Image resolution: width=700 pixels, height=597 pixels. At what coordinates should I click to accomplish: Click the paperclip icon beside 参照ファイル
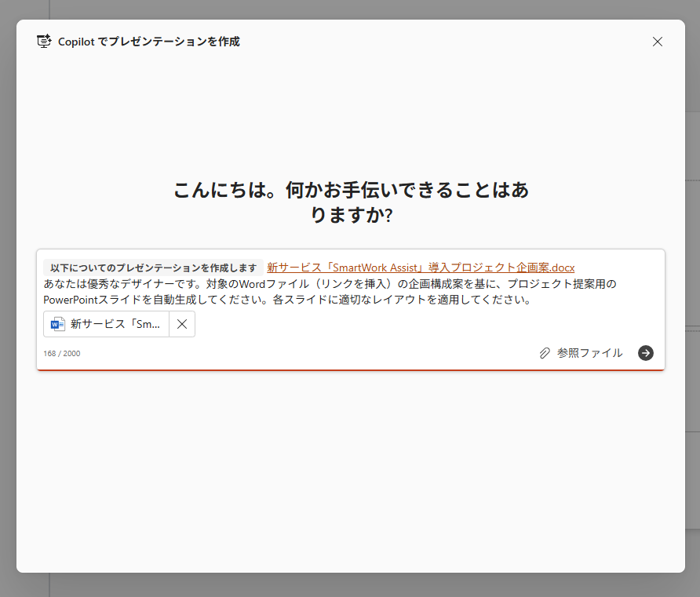coord(545,353)
